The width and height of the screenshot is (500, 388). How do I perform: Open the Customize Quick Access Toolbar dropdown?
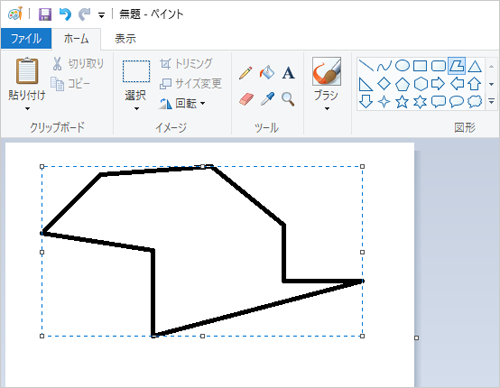tap(101, 15)
